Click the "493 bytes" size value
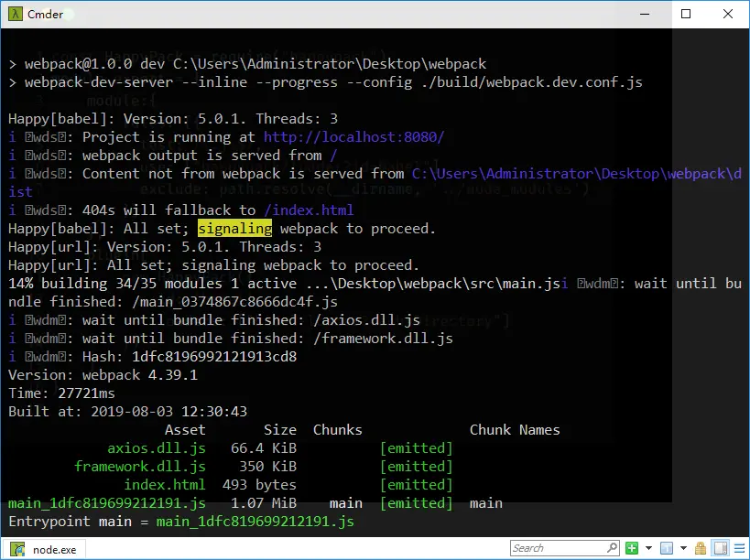Viewport: 750px width, 560px height. (259, 484)
